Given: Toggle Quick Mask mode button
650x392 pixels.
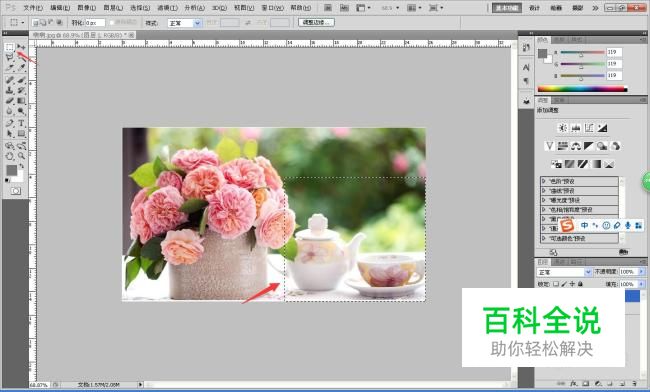Looking at the screenshot, I should [x=16, y=191].
